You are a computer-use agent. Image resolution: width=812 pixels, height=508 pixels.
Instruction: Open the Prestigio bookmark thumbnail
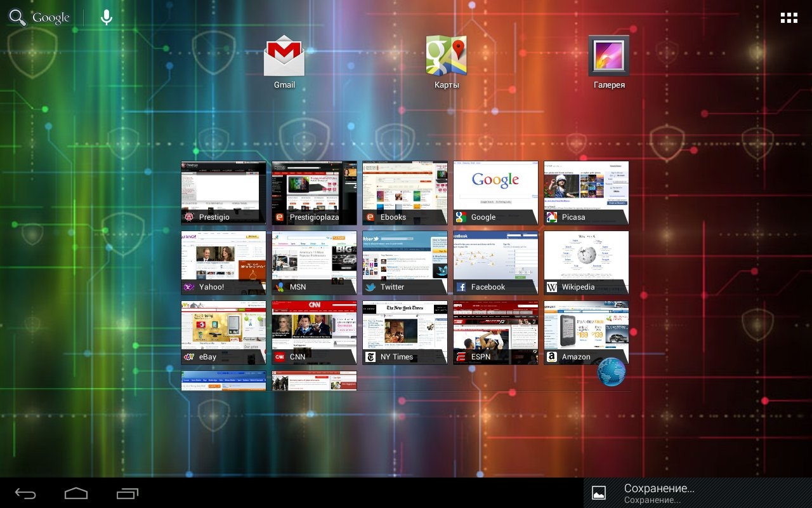pos(224,192)
